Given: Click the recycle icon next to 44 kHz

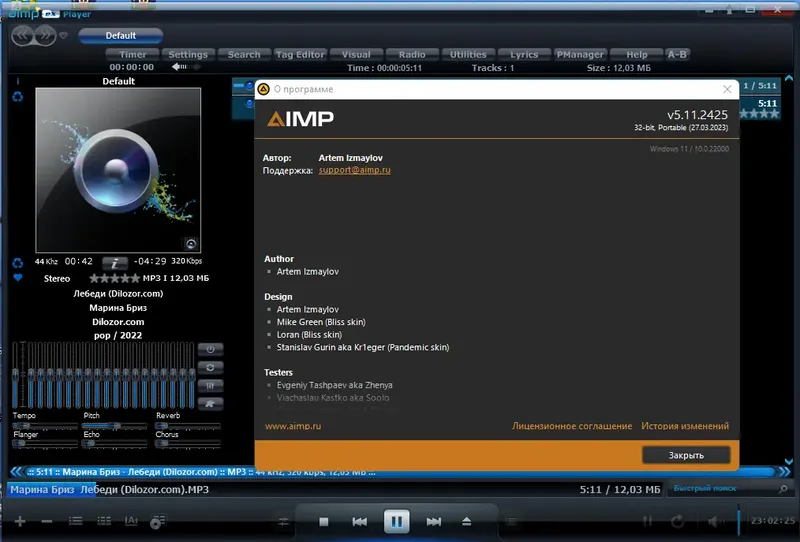Looking at the screenshot, I should click(x=18, y=263).
